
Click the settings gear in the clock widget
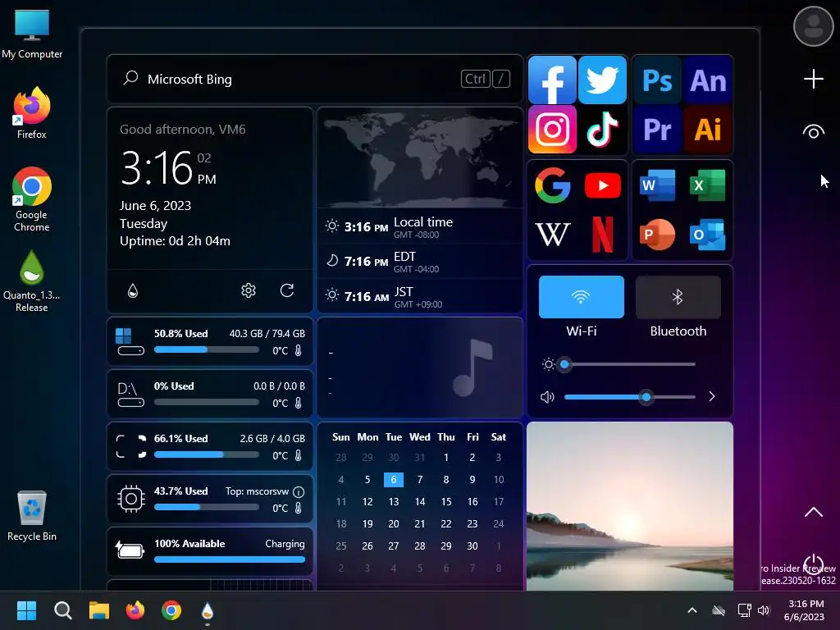[x=248, y=290]
